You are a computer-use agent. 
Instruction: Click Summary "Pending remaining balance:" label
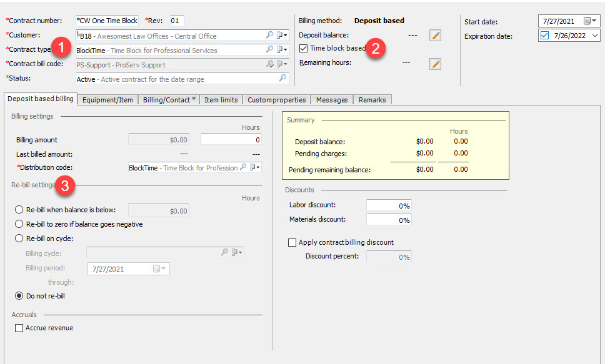click(329, 170)
